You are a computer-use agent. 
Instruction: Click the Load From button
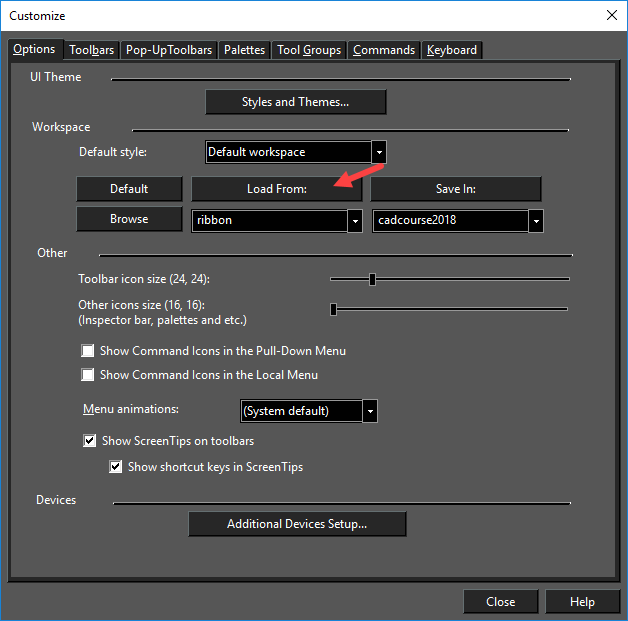pyautogui.click(x=277, y=189)
